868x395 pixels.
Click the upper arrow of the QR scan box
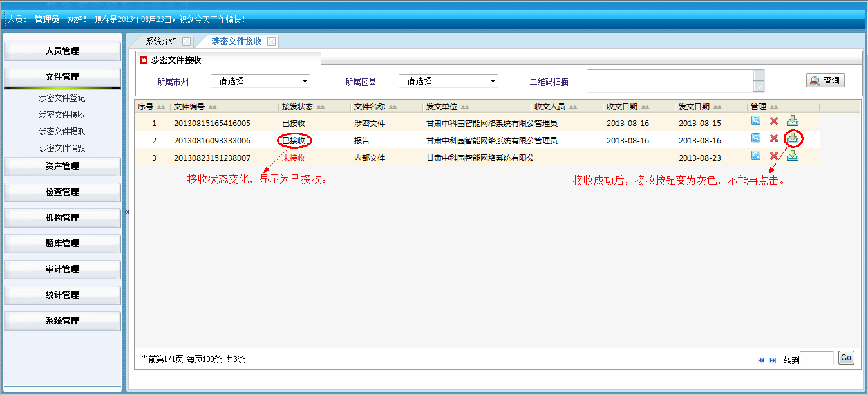[759, 75]
